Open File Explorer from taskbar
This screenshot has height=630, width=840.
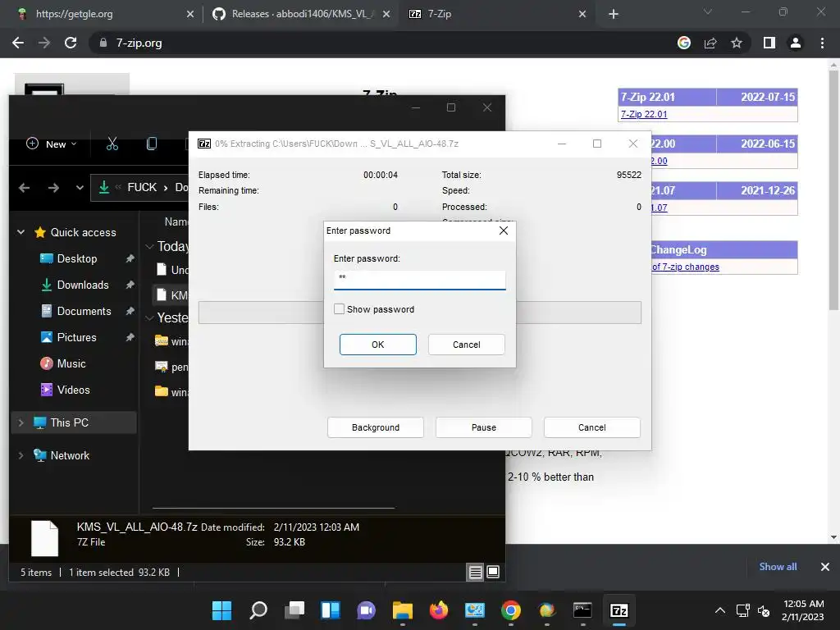tap(402, 610)
